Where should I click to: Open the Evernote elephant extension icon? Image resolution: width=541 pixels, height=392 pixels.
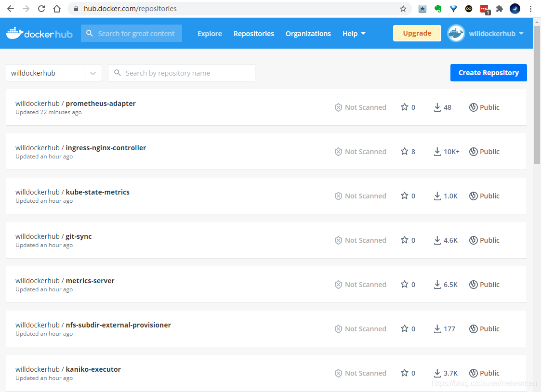[438, 9]
